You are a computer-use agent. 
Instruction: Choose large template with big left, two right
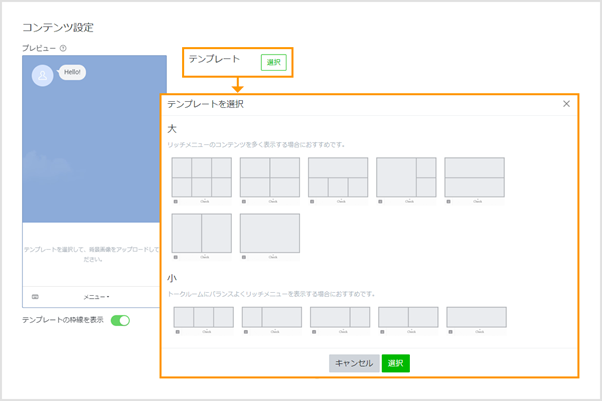tap(406, 177)
